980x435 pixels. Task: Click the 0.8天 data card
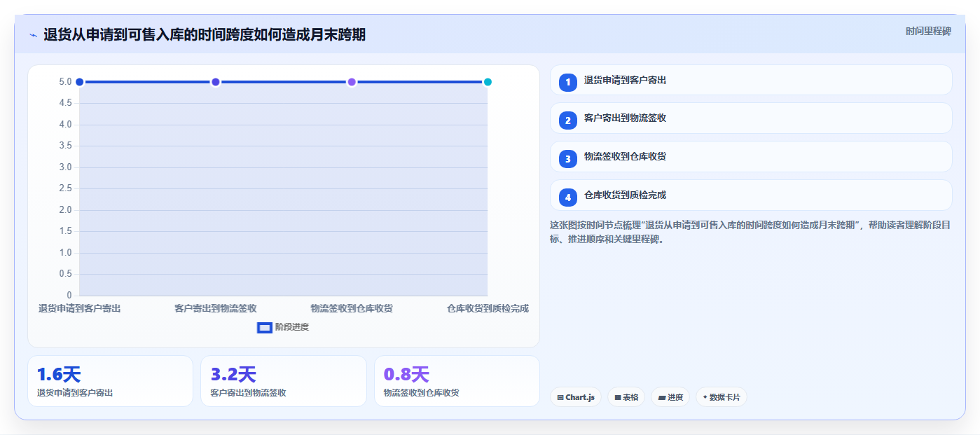(x=457, y=381)
